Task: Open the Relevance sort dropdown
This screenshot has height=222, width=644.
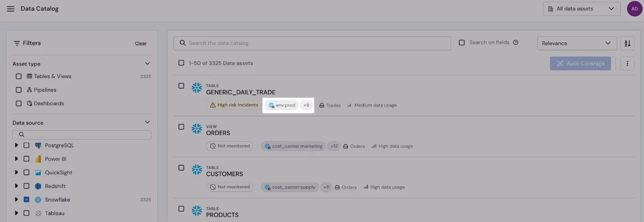Action: tap(577, 43)
